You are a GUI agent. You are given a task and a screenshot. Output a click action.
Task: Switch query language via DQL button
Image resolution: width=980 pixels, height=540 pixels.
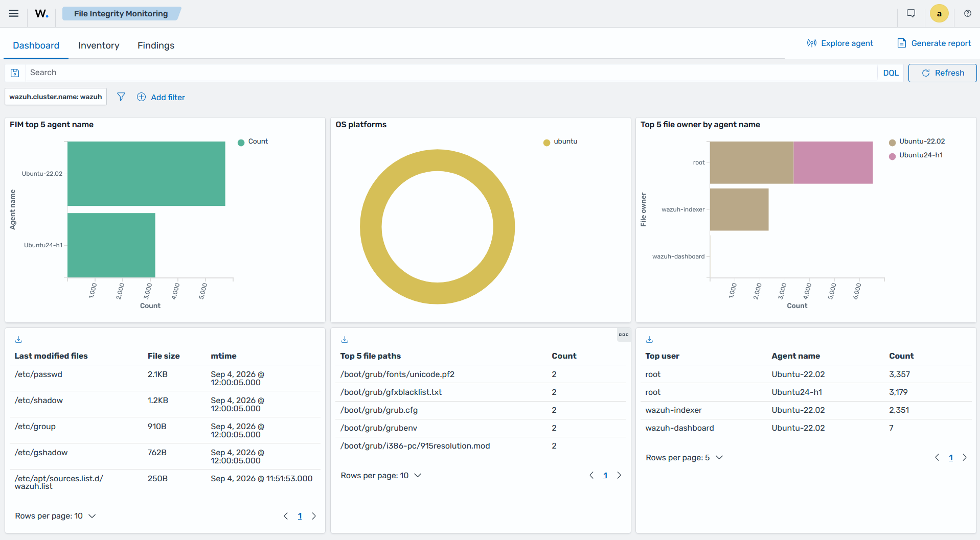tap(891, 73)
